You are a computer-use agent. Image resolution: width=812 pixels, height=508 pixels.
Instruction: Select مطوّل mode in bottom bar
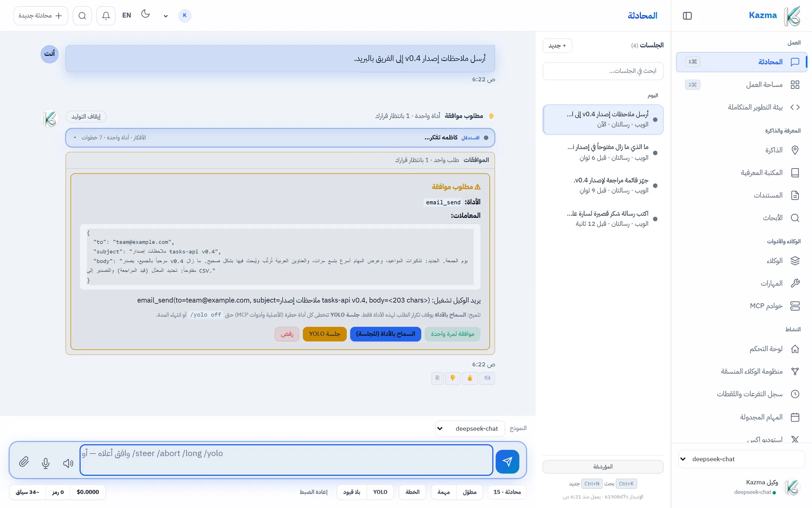tap(470, 492)
